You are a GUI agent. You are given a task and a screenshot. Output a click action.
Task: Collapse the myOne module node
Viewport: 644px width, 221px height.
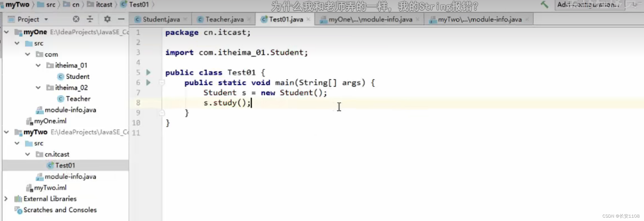pos(6,32)
